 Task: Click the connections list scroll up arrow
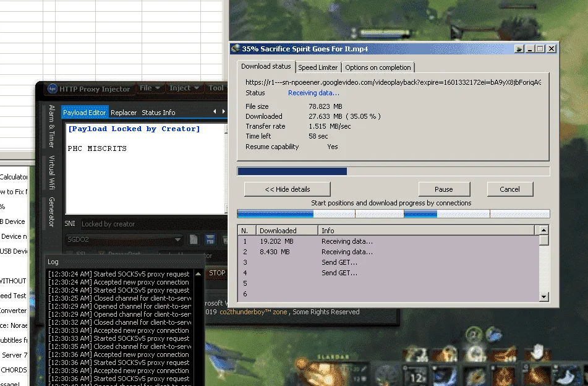click(x=543, y=230)
